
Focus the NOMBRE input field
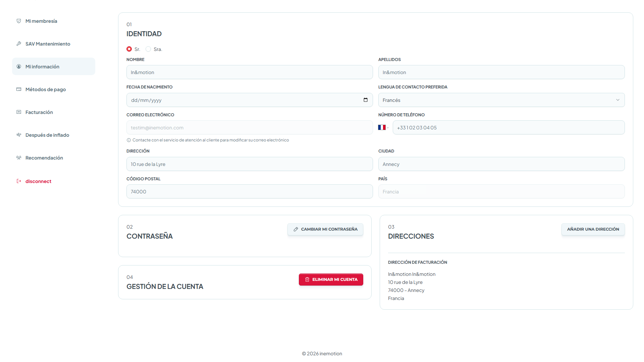coord(250,72)
